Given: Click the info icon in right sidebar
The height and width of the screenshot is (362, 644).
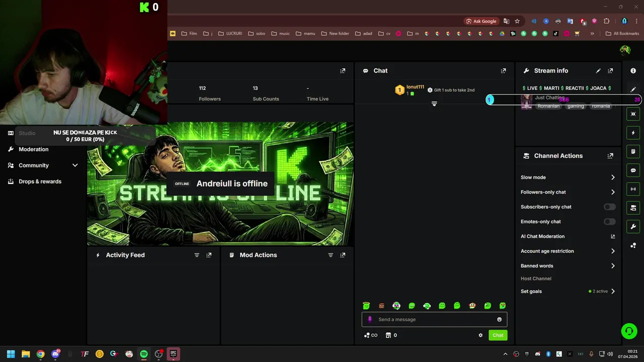Looking at the screenshot, I should coord(633,71).
